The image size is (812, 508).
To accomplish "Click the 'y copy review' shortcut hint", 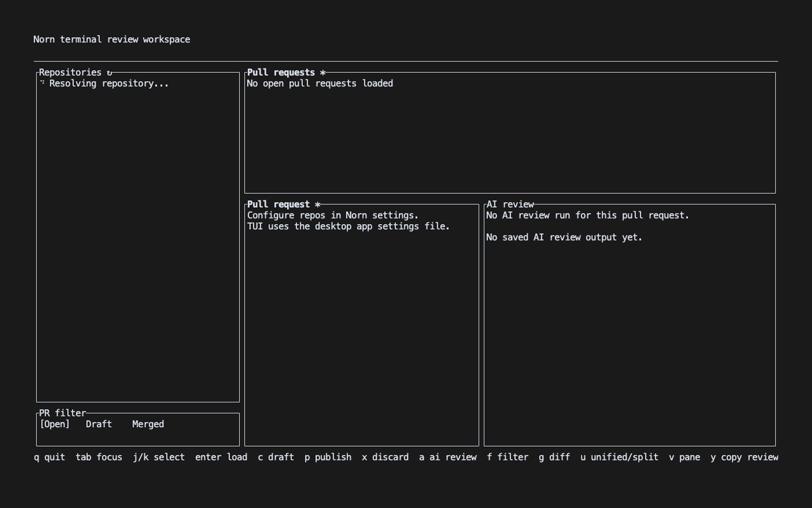I will click(x=744, y=457).
